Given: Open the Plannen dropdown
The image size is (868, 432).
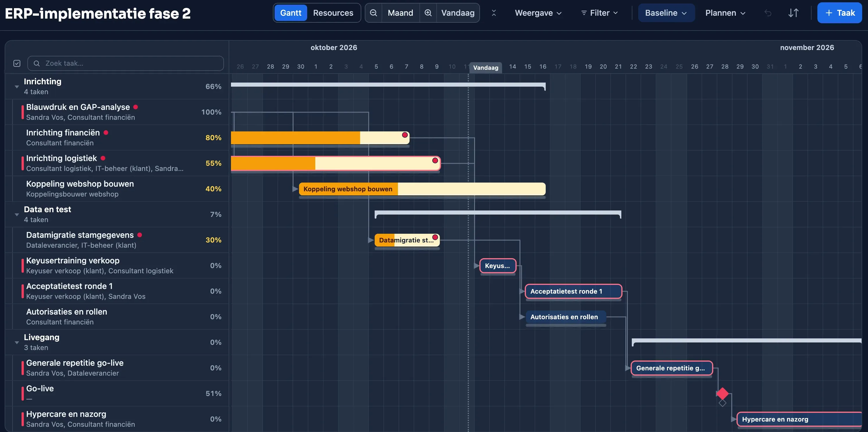Looking at the screenshot, I should (725, 13).
